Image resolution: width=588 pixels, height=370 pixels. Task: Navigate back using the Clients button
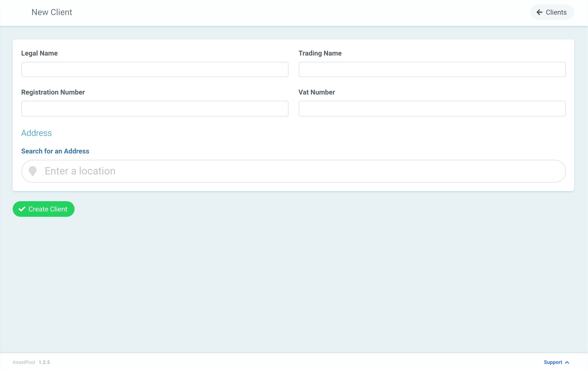click(x=552, y=12)
